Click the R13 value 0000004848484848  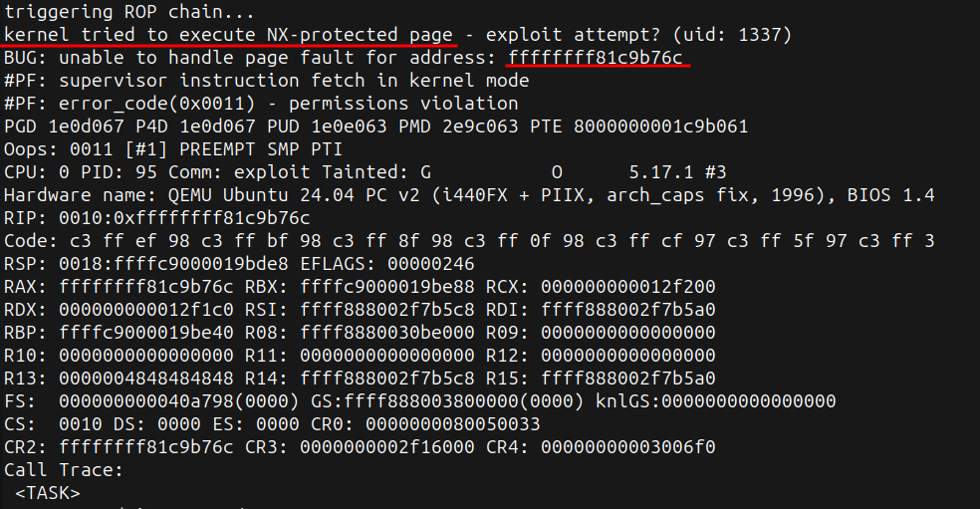pos(147,379)
